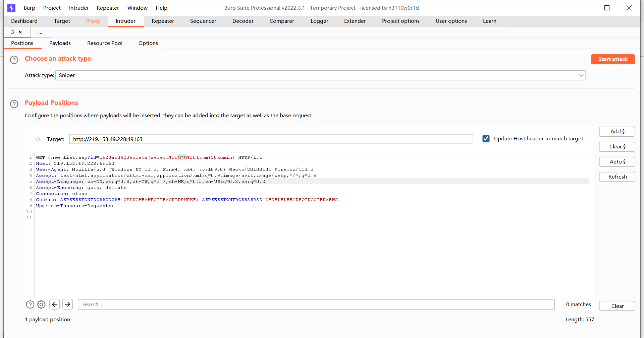The width and height of the screenshot is (644, 338).
Task: Click the editor Search text box
Action: click(316, 305)
